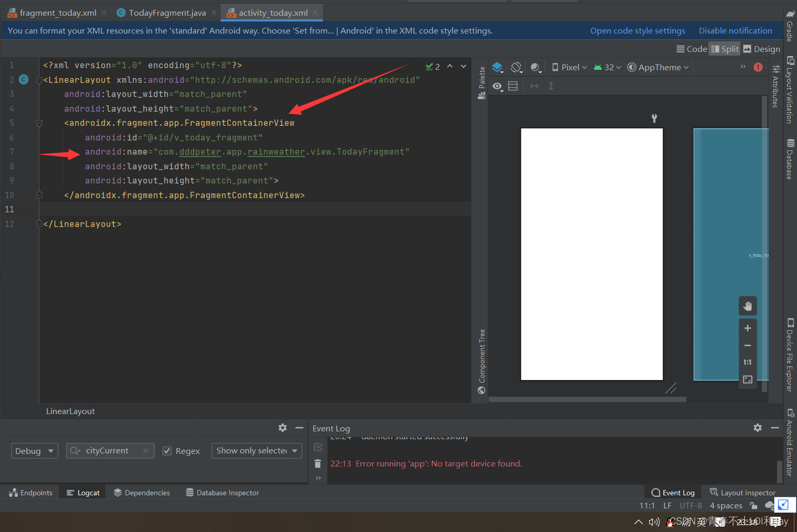
Task: Open the Gradle tool window
Action: pyautogui.click(x=790, y=25)
